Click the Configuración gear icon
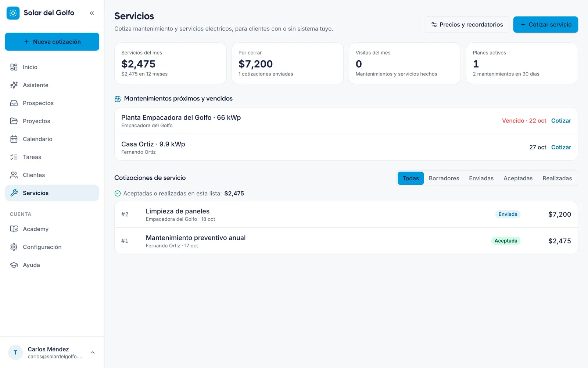The height and width of the screenshot is (368, 588). (14, 247)
